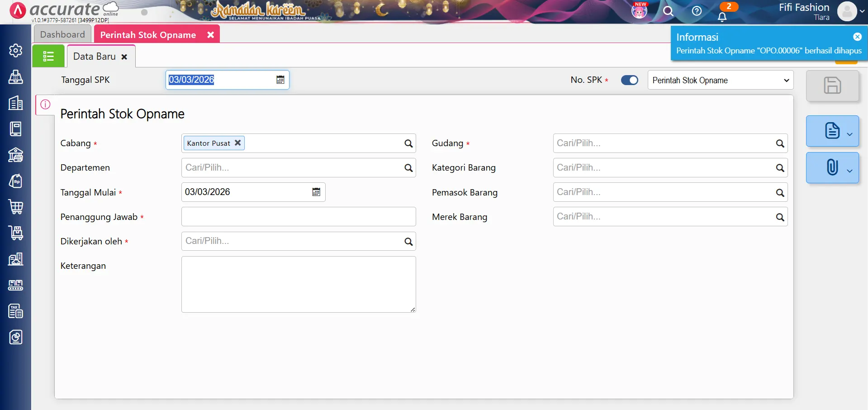Dismiss the Informasi notification popup
The width and height of the screenshot is (868, 410).
tap(857, 37)
